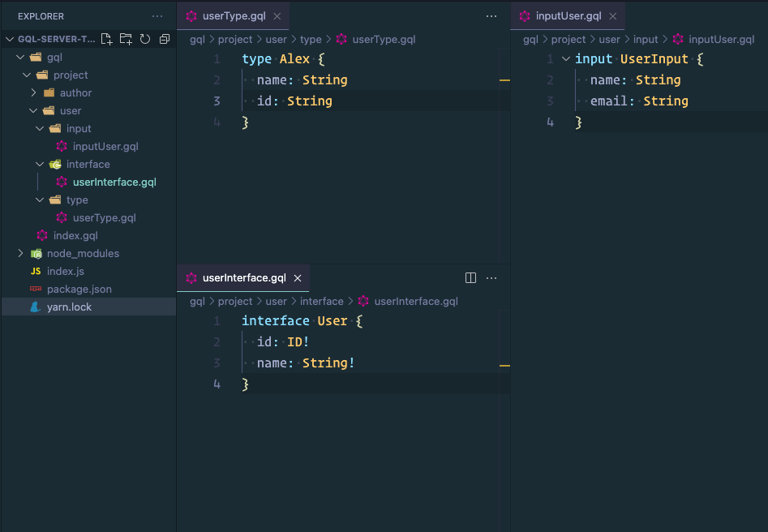Expand the author folder

click(x=33, y=92)
